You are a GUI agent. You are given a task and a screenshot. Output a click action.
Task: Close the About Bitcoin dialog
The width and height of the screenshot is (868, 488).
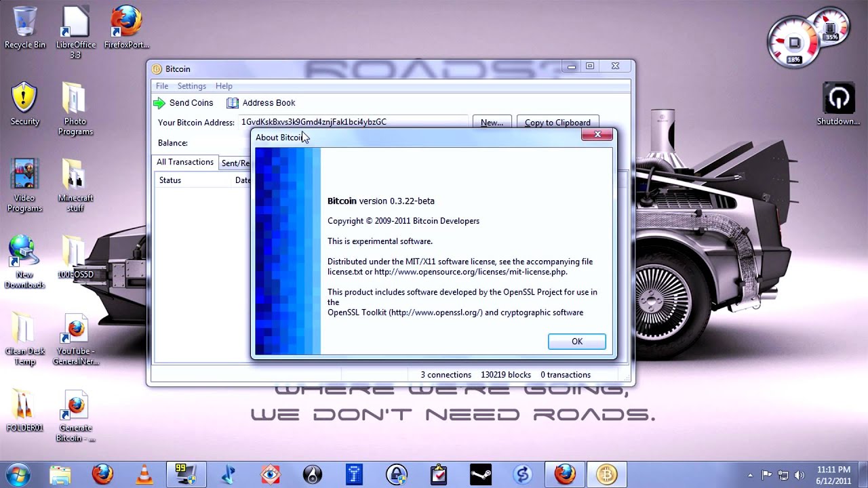(x=597, y=135)
